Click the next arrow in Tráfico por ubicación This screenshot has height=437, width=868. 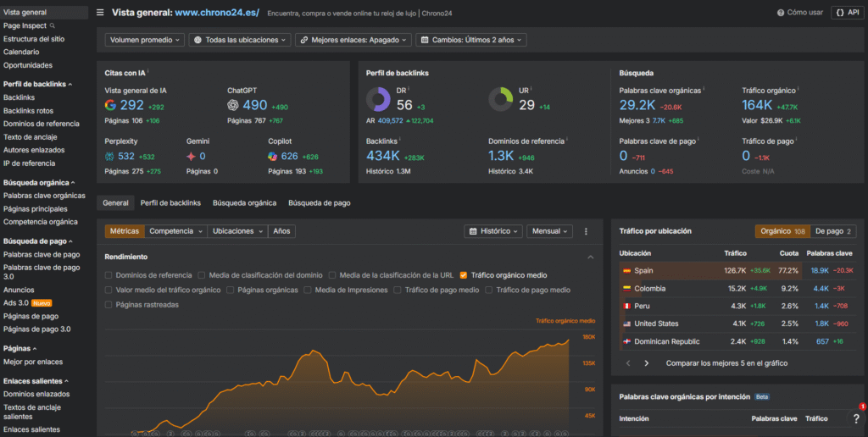[647, 363]
